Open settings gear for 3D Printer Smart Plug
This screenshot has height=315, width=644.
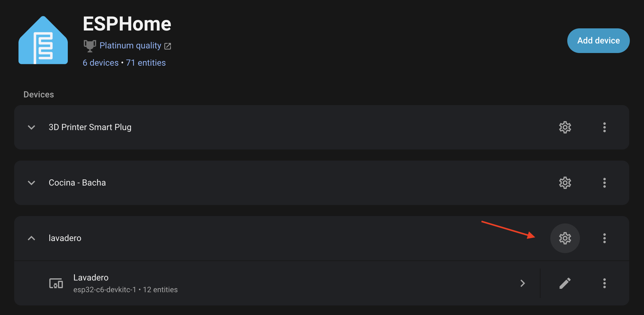[x=565, y=127]
